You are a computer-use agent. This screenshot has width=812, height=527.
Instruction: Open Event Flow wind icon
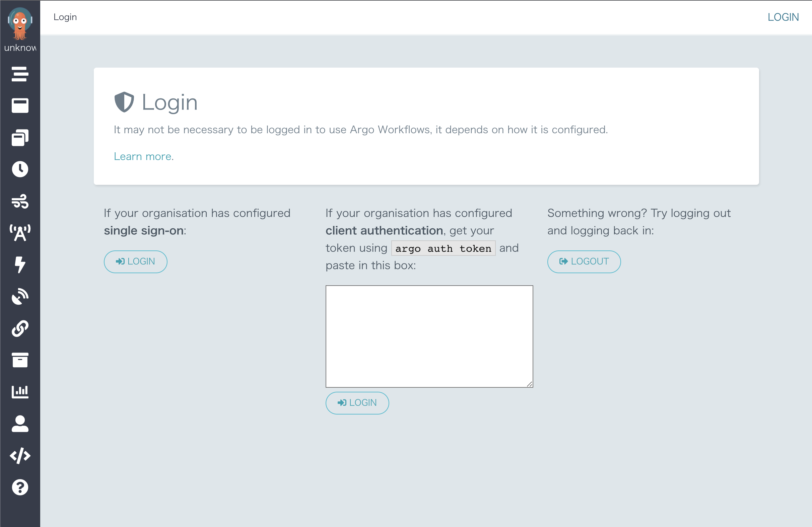coord(20,201)
